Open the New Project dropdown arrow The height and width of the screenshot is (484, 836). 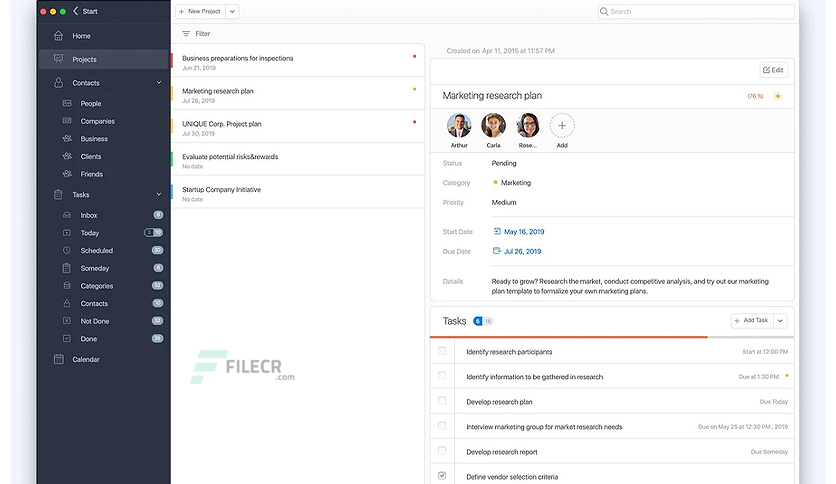(x=232, y=11)
